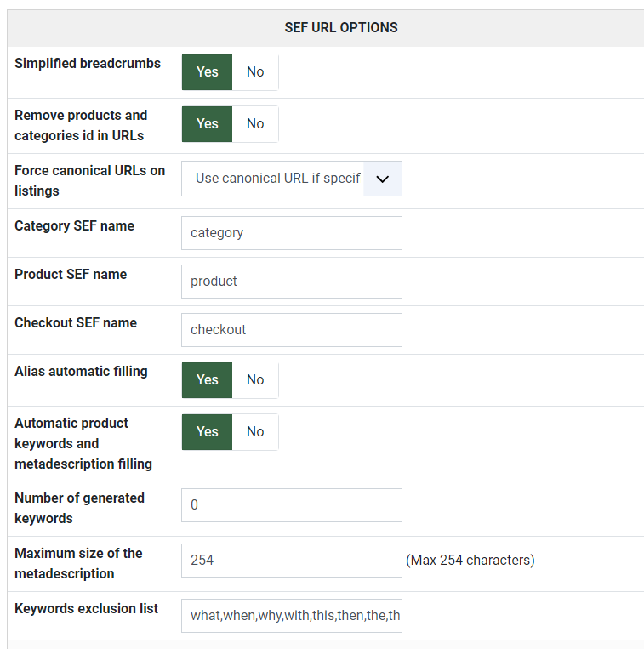Click Number of generated keywords field
This screenshot has height=649, width=644.
click(291, 505)
